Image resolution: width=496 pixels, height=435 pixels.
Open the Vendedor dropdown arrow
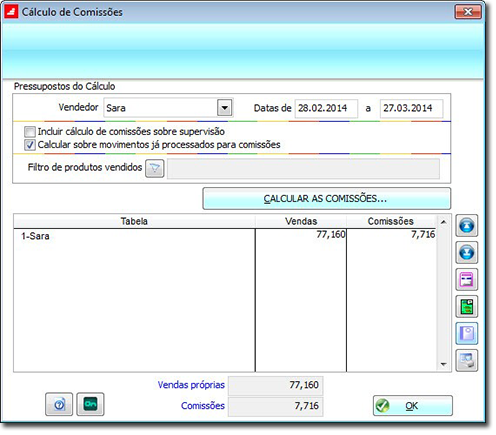(225, 108)
